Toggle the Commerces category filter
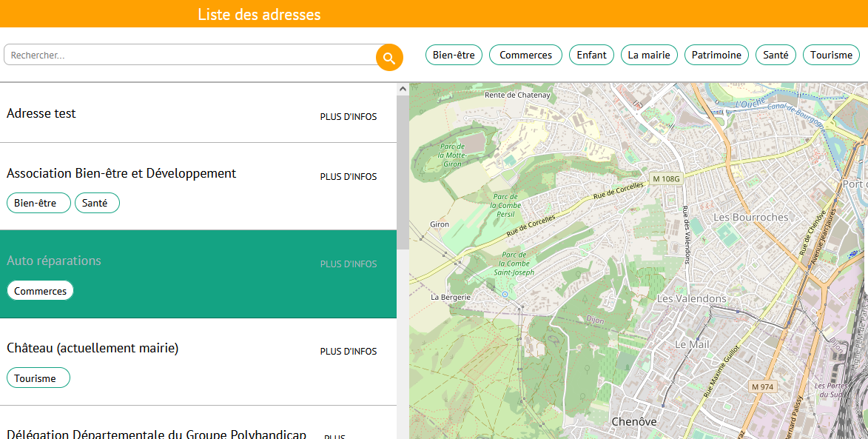 coord(525,54)
